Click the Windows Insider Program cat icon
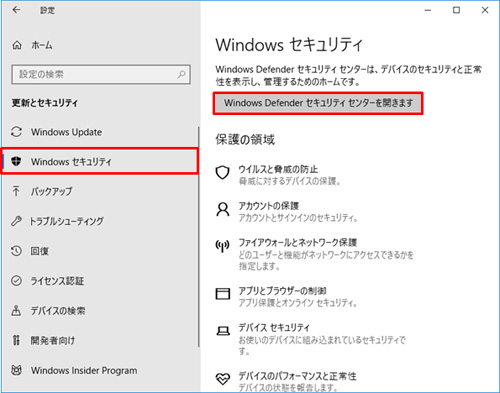The height and width of the screenshot is (393, 500). coord(17,370)
